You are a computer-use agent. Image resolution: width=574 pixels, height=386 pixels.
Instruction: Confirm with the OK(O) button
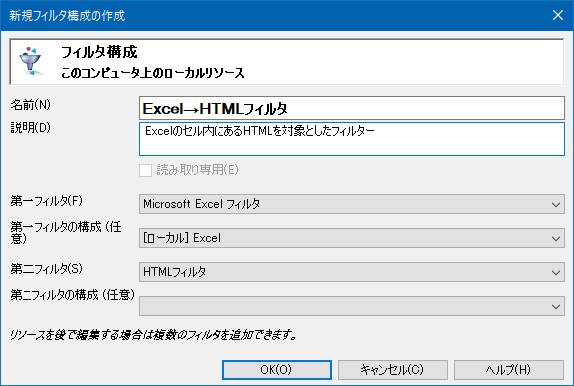coord(277,370)
